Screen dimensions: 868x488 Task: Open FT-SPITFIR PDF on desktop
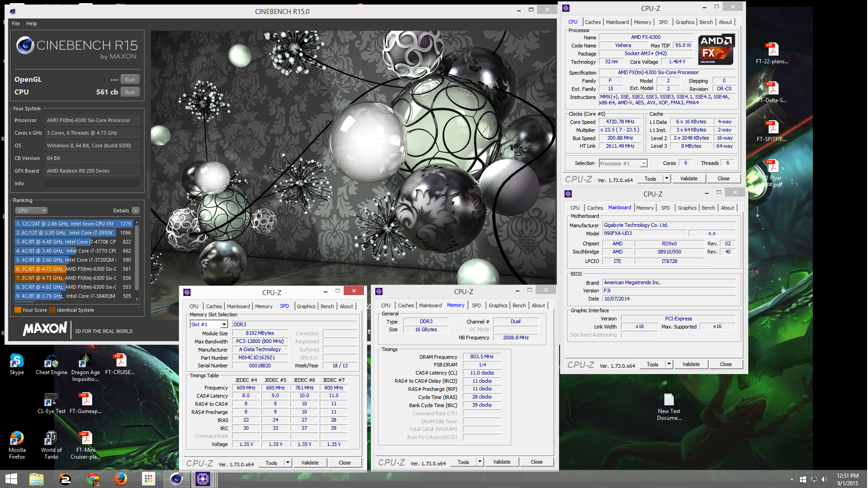pos(772,131)
